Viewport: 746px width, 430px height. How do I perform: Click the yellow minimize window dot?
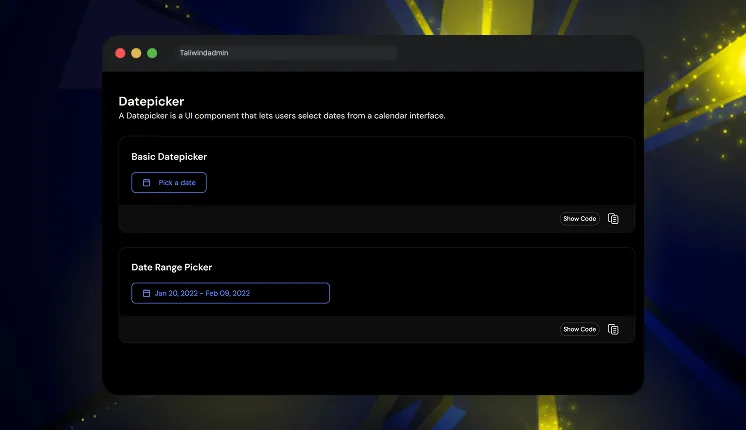136,53
